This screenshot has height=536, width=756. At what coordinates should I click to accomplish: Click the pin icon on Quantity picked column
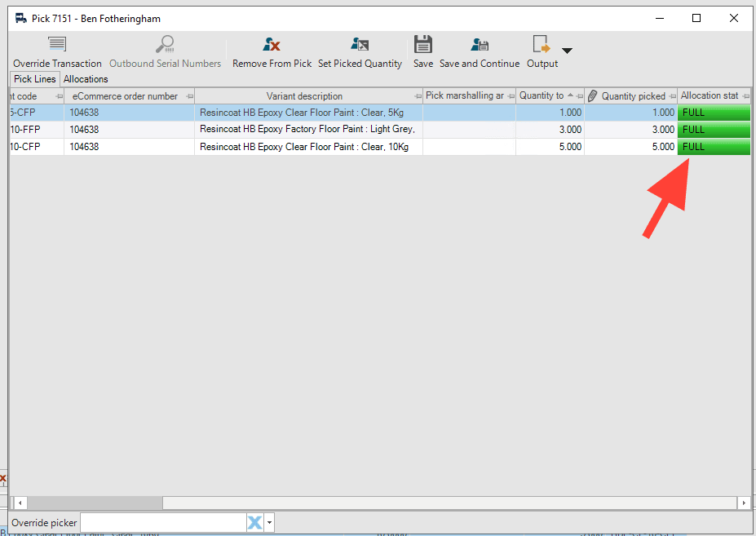point(673,96)
